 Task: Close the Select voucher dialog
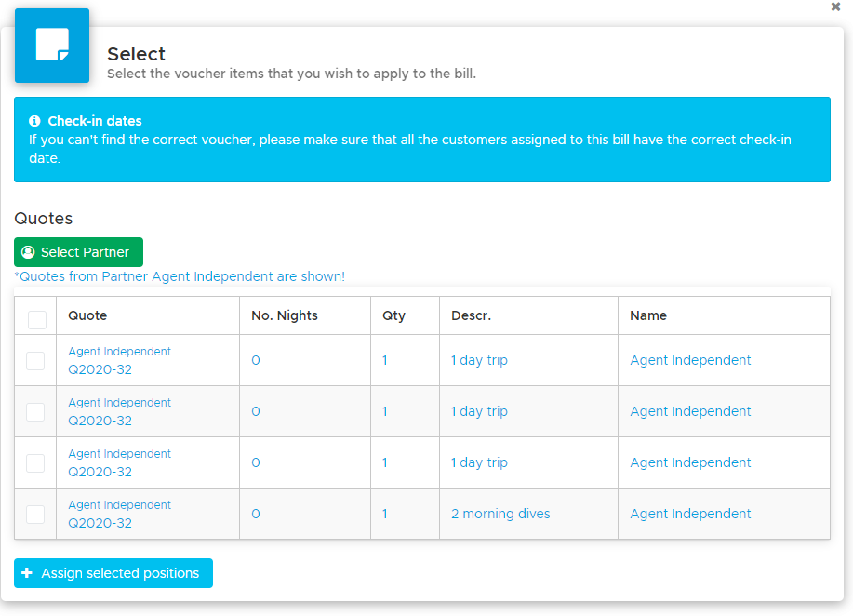[x=835, y=7]
